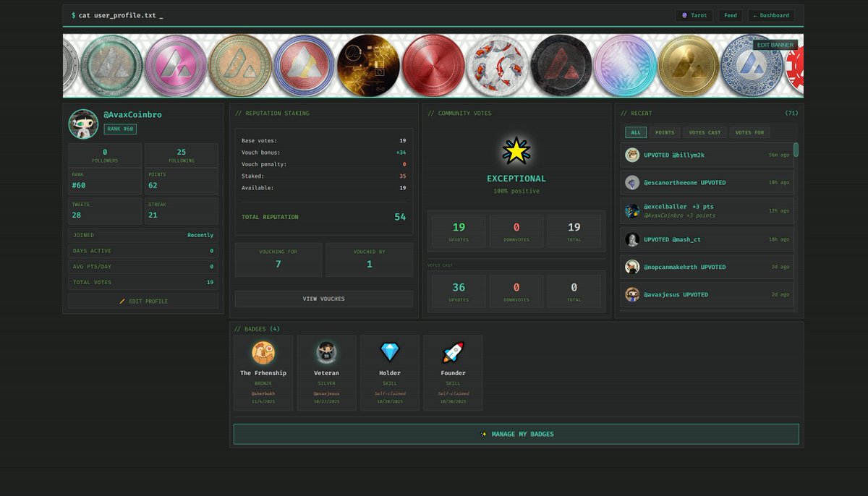868x496 pixels.
Task: Click @mash_ct in the Recent list
Action: coord(688,239)
